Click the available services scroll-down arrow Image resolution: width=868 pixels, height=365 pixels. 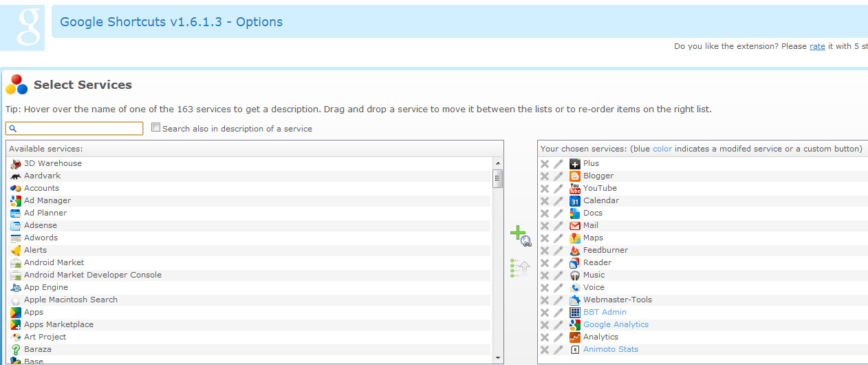pyautogui.click(x=498, y=358)
